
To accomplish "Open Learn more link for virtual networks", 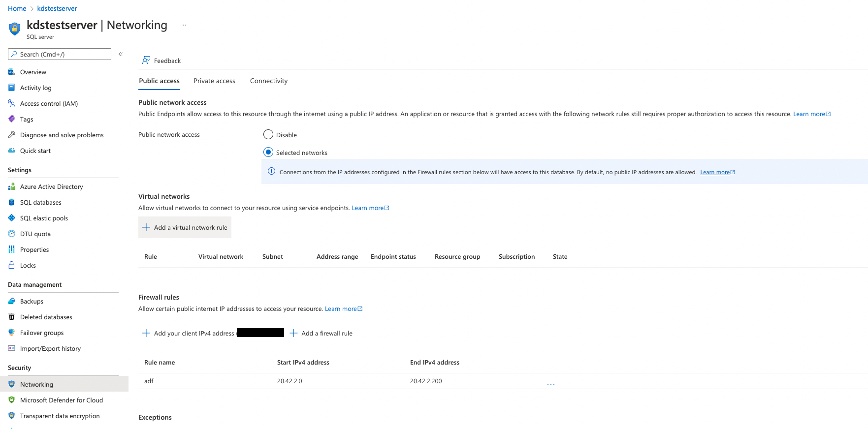I will 370,208.
